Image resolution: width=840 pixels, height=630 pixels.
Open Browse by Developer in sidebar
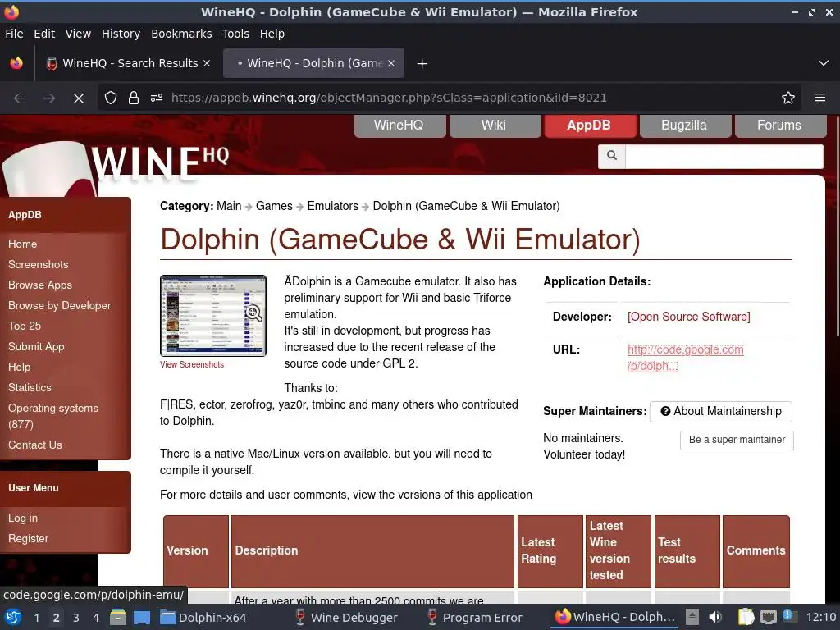tap(59, 306)
